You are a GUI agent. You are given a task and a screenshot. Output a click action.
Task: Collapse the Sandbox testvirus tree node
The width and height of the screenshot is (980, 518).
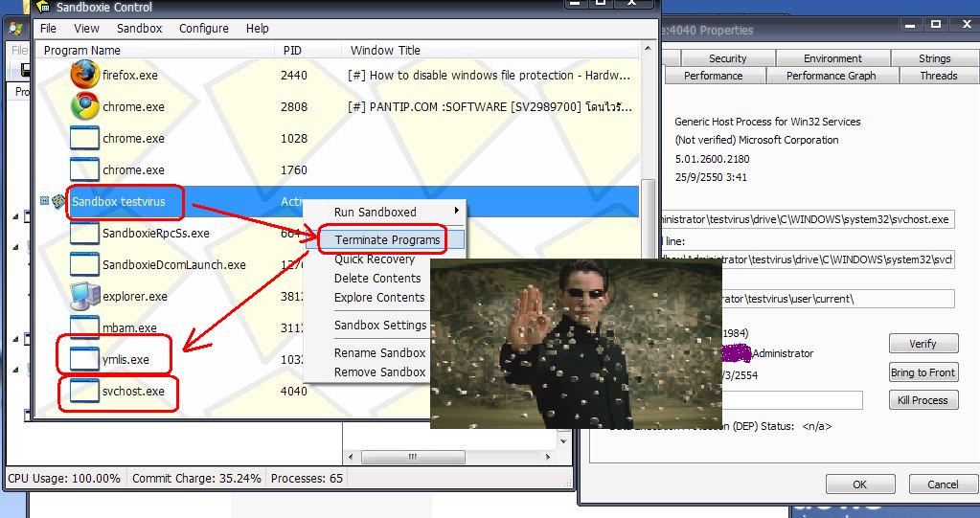[44, 201]
